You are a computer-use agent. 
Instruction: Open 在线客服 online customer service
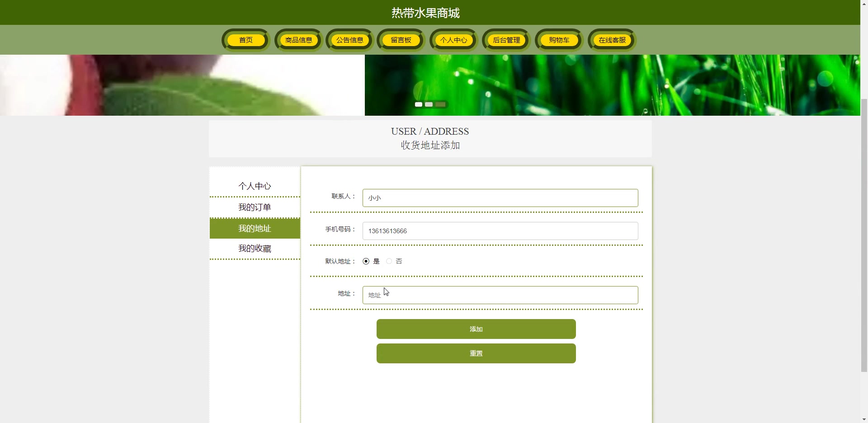[x=612, y=40]
